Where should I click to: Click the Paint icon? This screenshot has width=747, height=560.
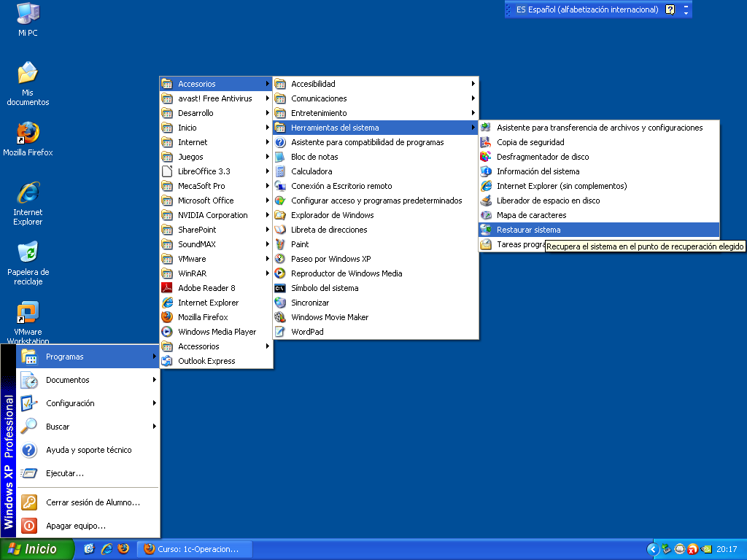click(280, 244)
